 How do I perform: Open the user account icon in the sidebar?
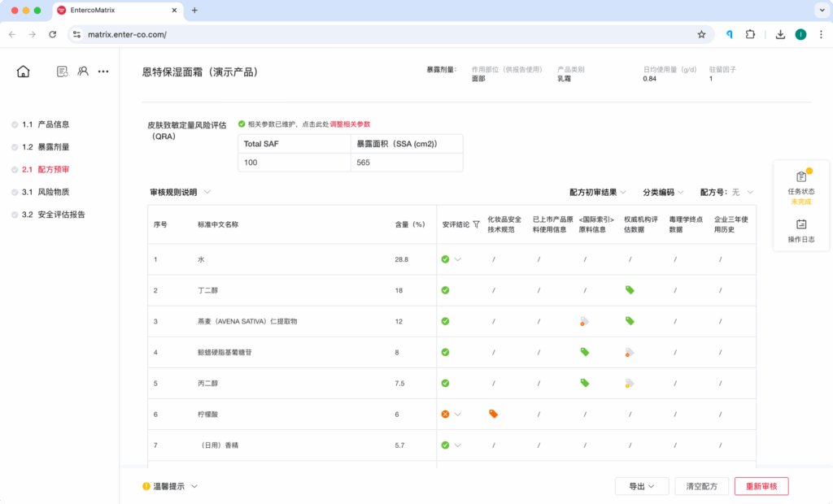point(83,72)
